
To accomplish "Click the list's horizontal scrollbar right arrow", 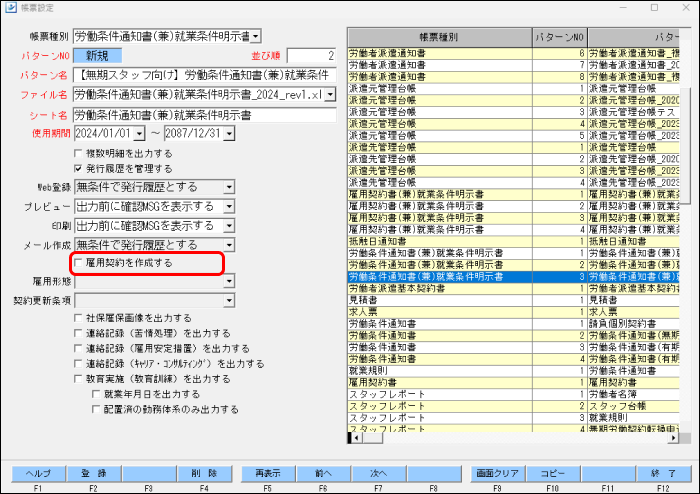I will (673, 438).
